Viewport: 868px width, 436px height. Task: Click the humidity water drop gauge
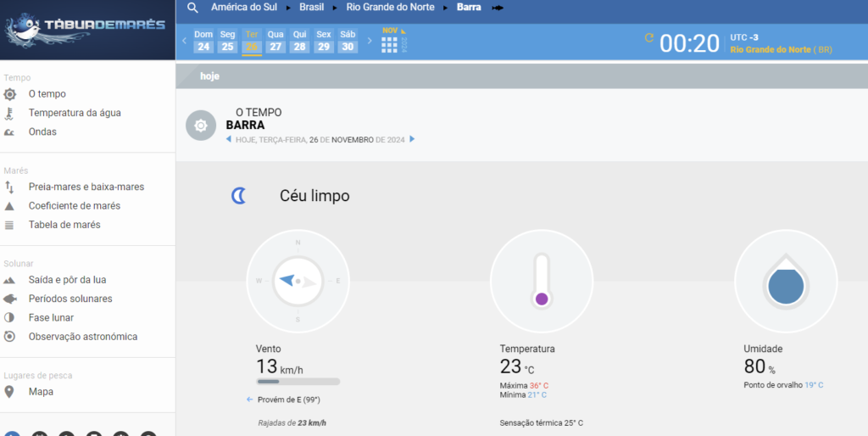click(786, 282)
